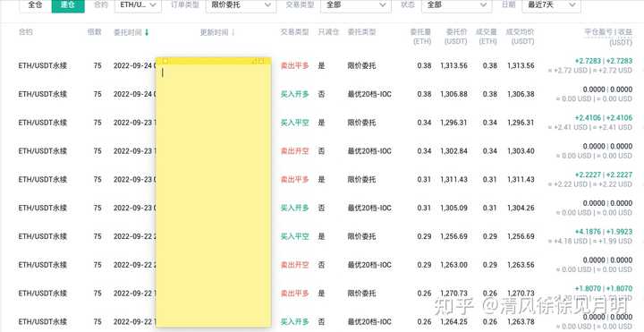Open the ETH/U... contract dropdown
The width and height of the screenshot is (644, 332).
(138, 5)
